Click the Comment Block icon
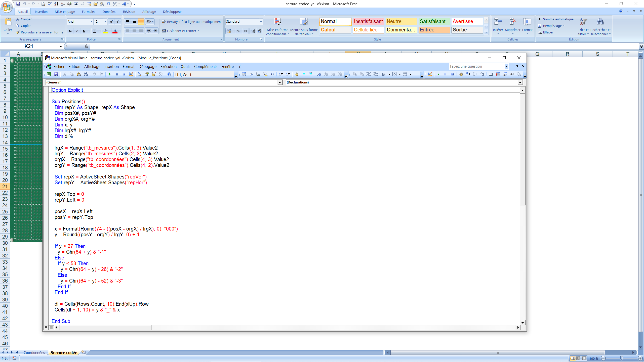Viewport: 644px width, 362px height. (x=304, y=74)
